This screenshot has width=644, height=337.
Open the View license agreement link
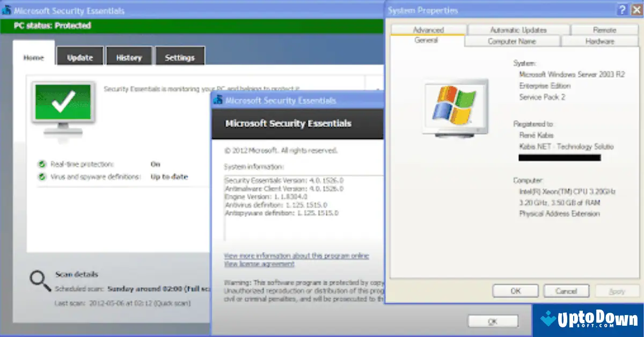click(x=259, y=264)
